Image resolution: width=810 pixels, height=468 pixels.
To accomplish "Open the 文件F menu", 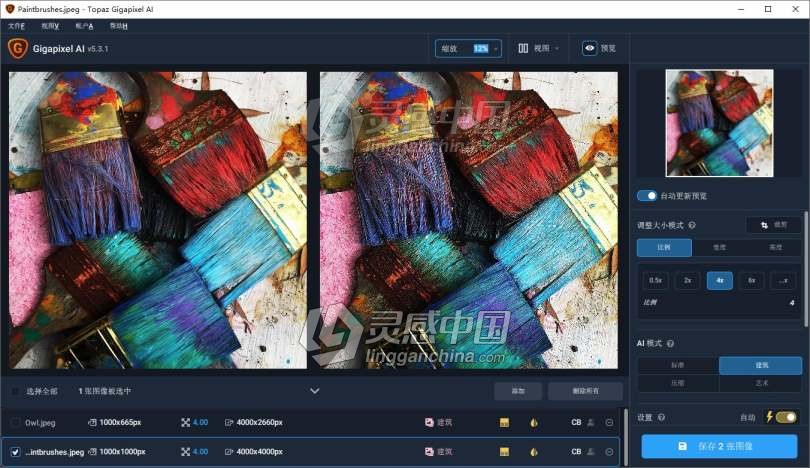I will [x=16, y=26].
